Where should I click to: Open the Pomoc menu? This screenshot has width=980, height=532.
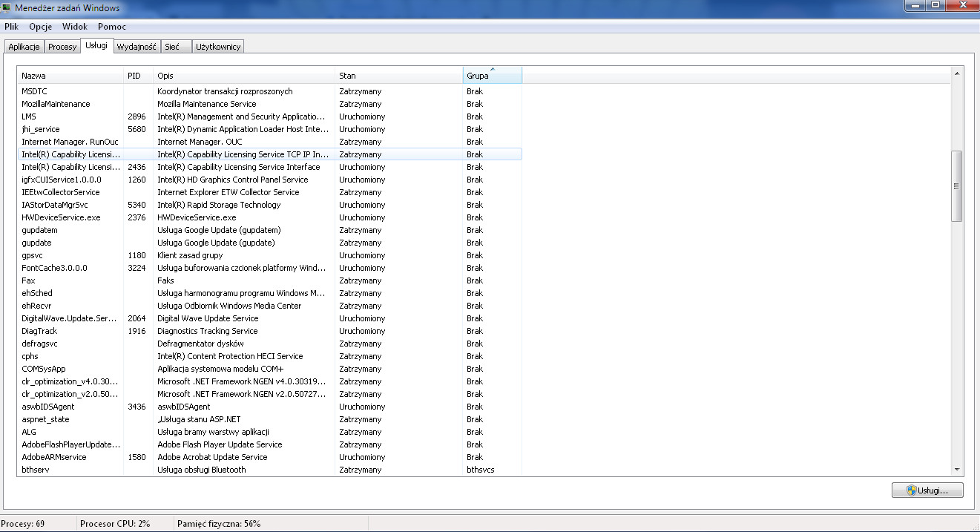pos(112,27)
